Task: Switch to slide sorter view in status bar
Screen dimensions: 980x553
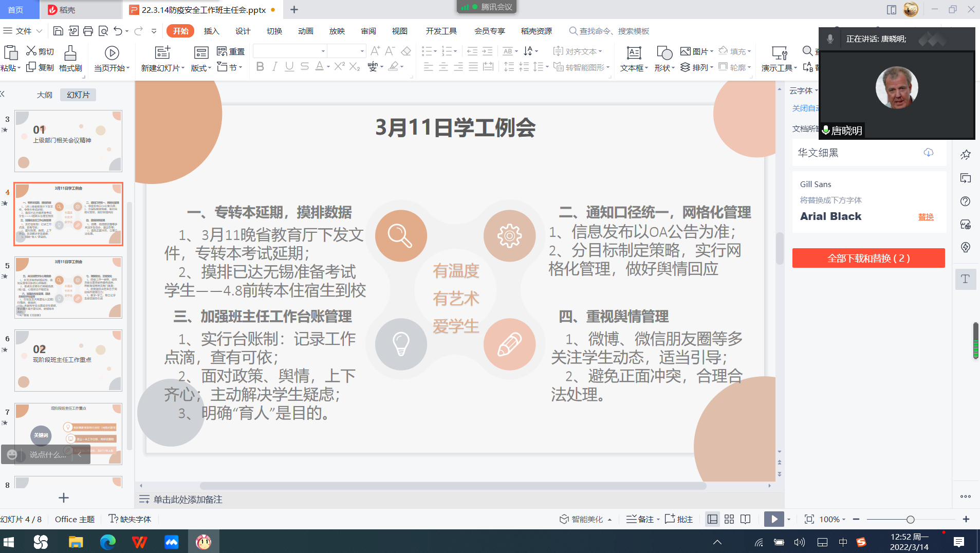Action: coord(729,519)
